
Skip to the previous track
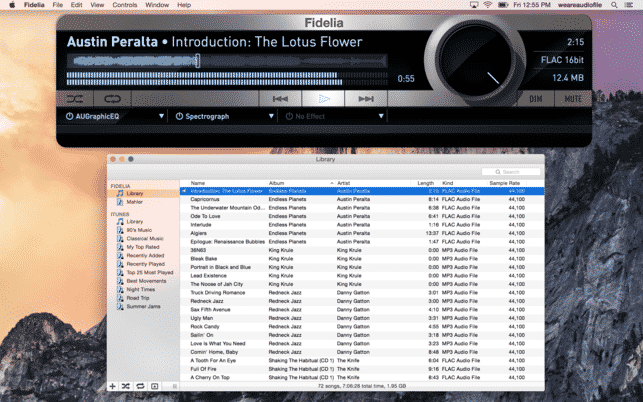click(x=281, y=99)
